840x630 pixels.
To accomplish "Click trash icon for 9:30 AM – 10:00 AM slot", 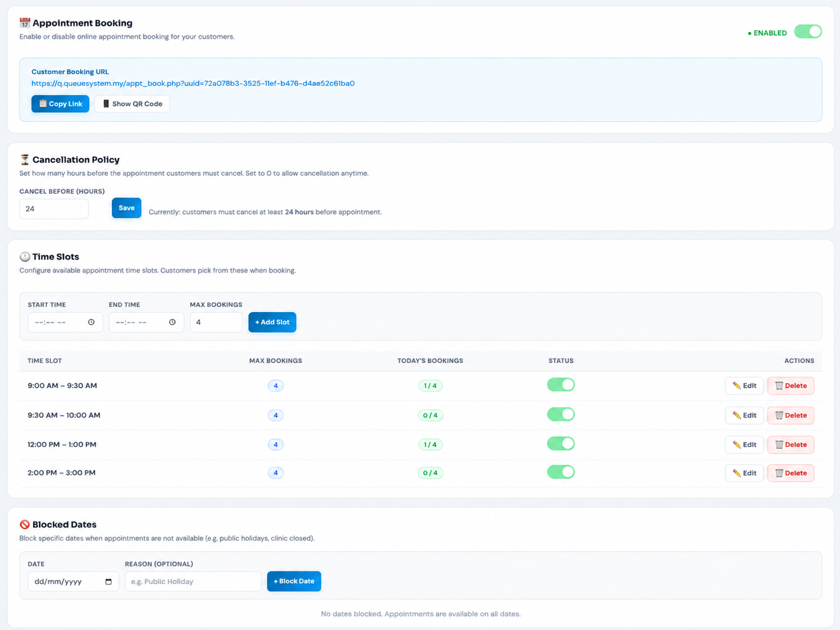I will point(779,415).
